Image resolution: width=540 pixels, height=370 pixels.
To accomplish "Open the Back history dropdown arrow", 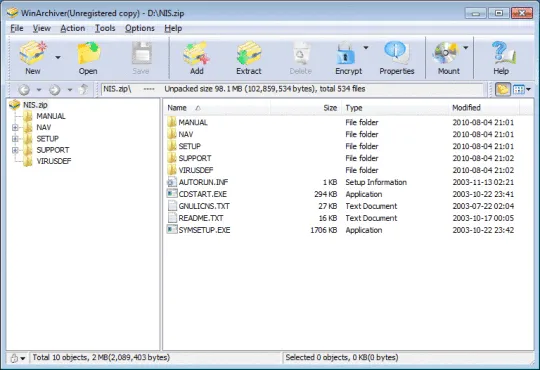I will pyautogui.click(x=39, y=90).
